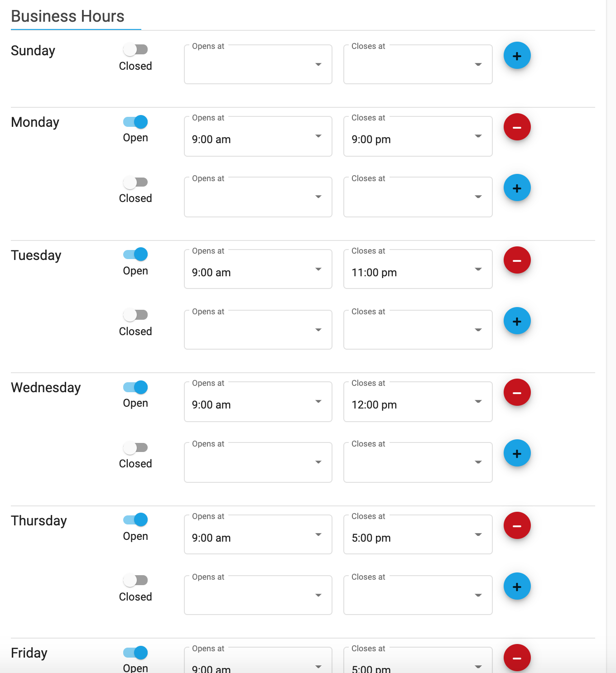Open Monday Closes at 9:00 pm dropdown
This screenshot has height=673, width=616.
click(418, 136)
